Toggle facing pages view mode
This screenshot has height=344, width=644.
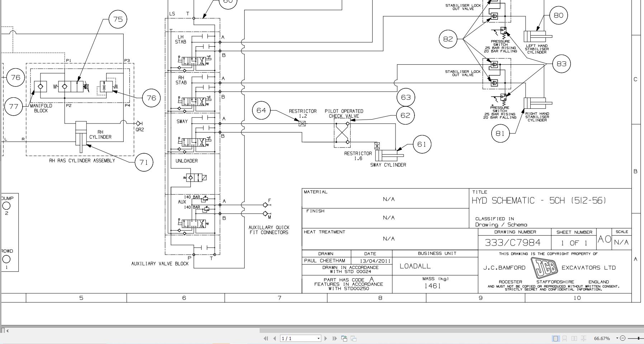pyautogui.click(x=574, y=338)
